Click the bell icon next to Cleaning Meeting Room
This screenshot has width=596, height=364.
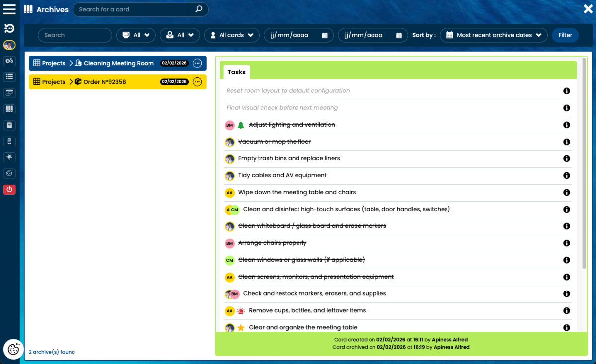pyautogui.click(x=78, y=63)
